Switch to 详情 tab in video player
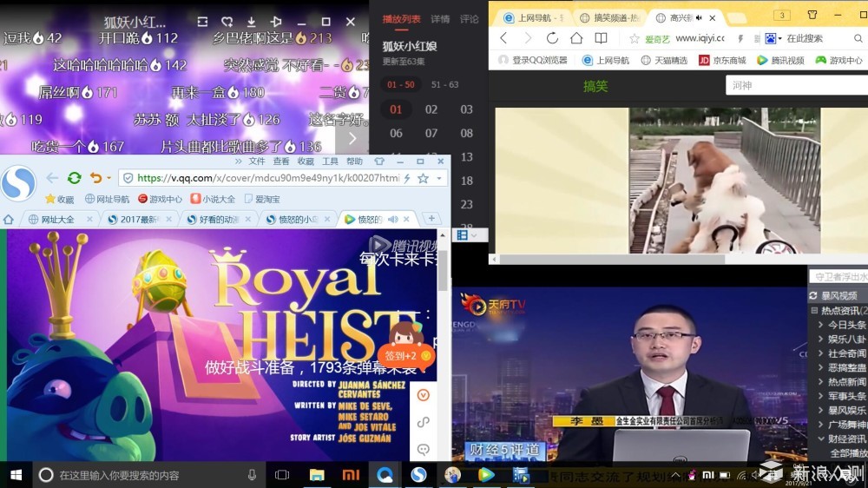868x488 pixels. pos(440,19)
